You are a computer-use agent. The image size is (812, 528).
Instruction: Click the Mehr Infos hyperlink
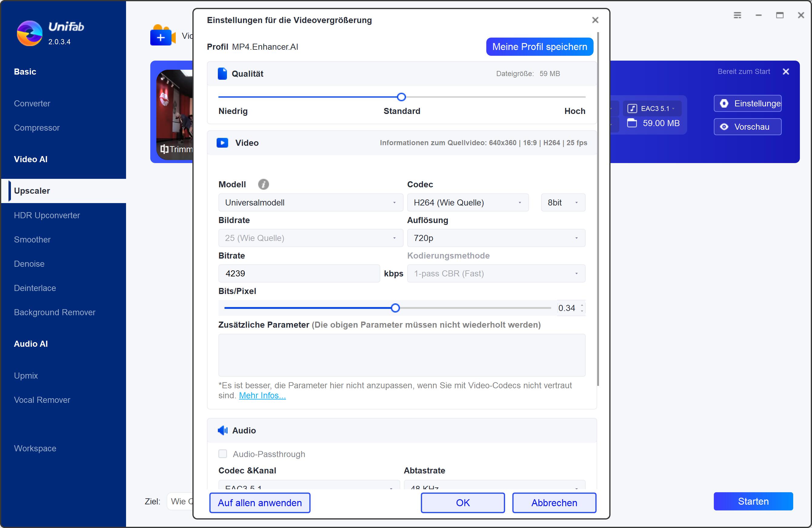[261, 396]
